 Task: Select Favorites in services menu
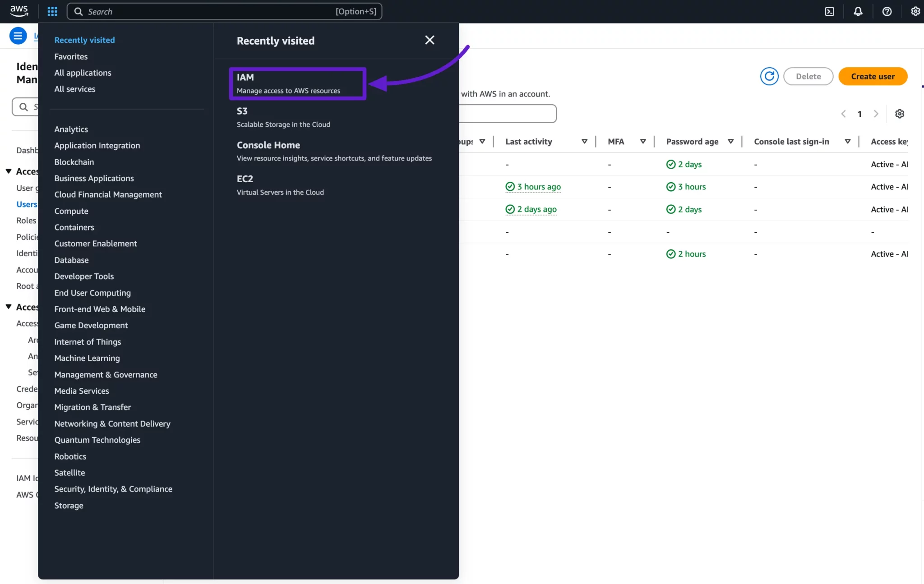pyautogui.click(x=71, y=56)
